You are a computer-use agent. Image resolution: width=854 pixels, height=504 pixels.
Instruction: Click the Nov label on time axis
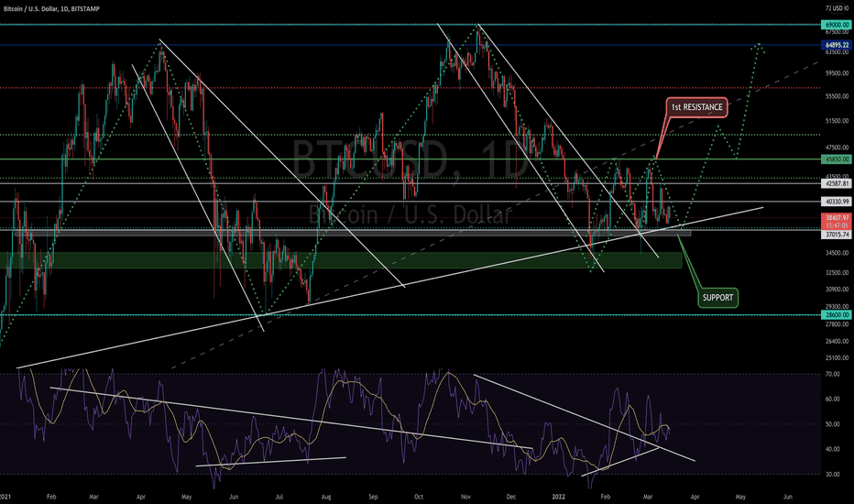[465, 497]
